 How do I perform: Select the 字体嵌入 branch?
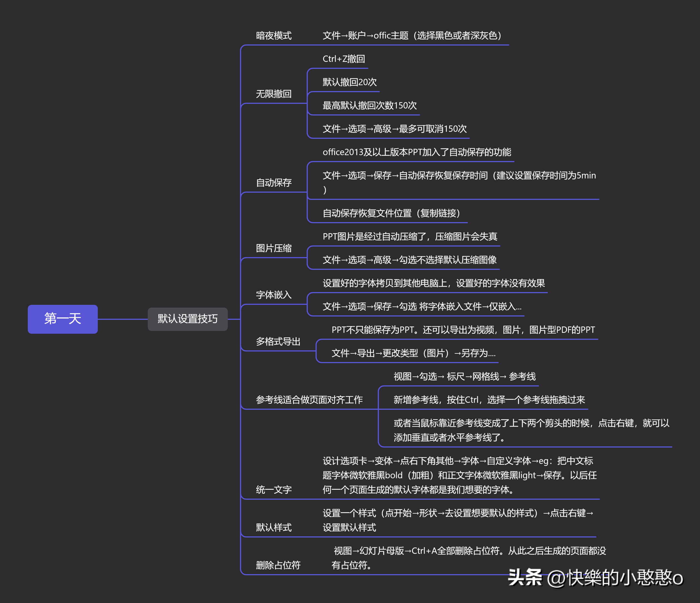tap(274, 295)
